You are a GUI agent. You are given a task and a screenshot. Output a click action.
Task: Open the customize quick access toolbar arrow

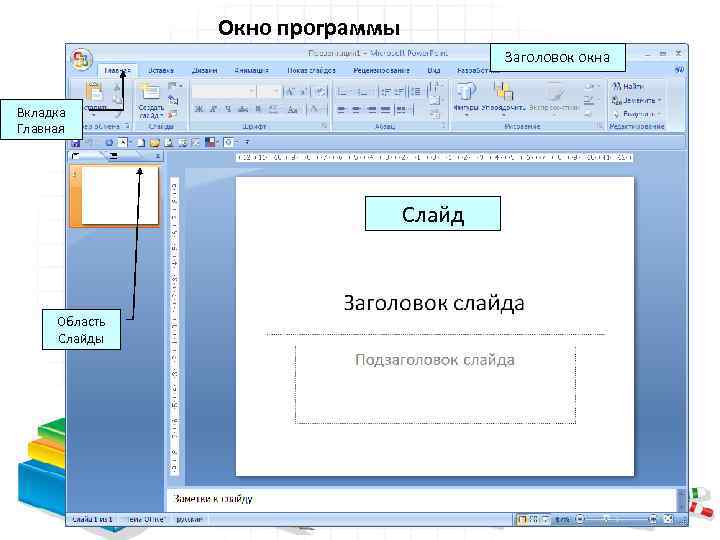pyautogui.click(x=247, y=142)
